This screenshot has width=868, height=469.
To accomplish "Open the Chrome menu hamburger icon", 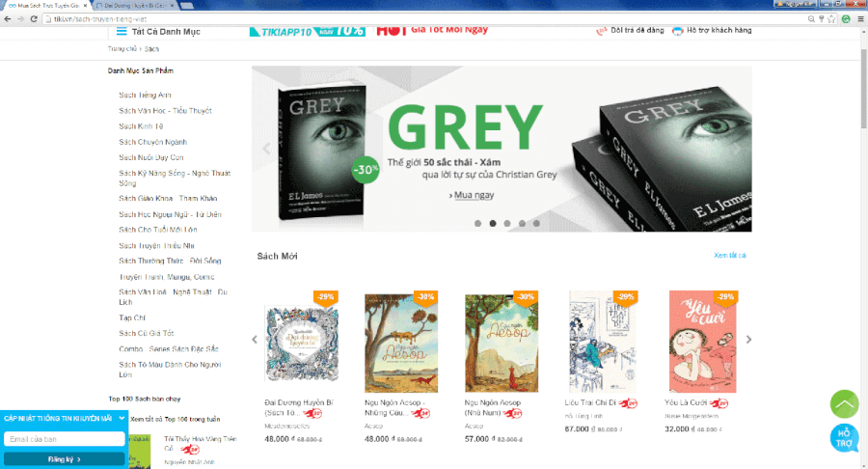I will click(x=860, y=19).
